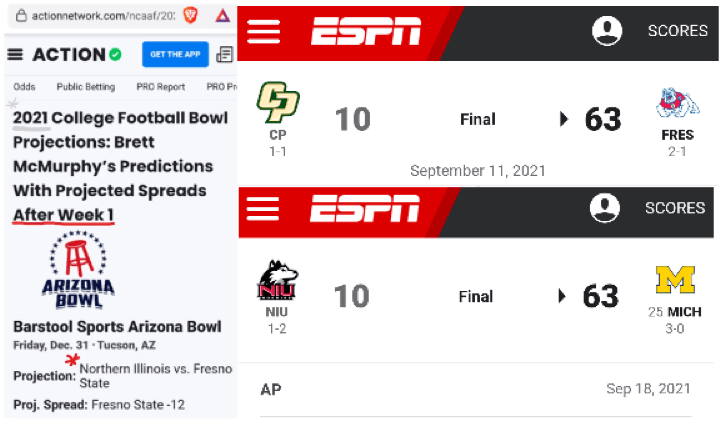Viewport: 725px width, 421px height.
Task: Click the Michigan M logo
Action: click(x=675, y=280)
